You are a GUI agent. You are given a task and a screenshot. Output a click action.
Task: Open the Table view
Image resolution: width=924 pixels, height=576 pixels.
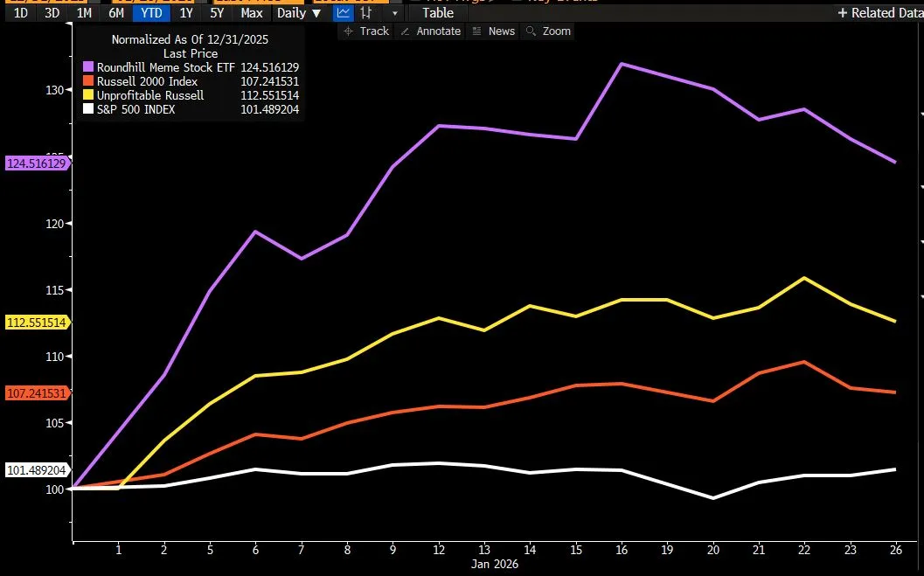tap(438, 13)
